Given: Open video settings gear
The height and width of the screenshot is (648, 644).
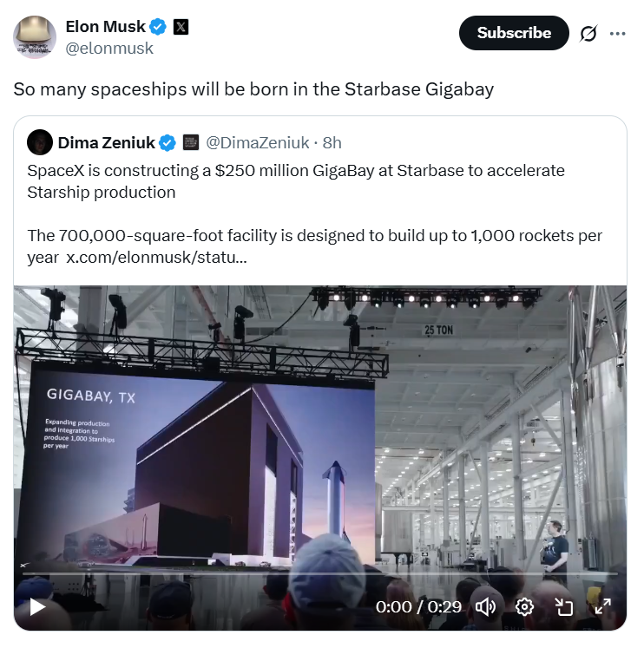Looking at the screenshot, I should point(524,606).
